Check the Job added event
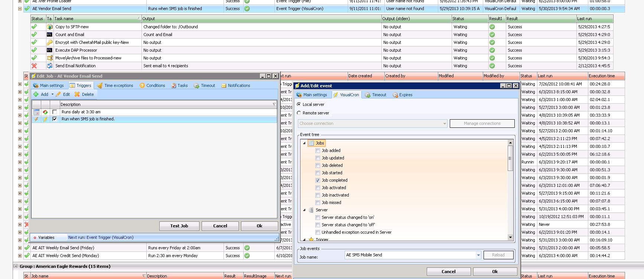Screen dimensions: 644x279 [318, 150]
